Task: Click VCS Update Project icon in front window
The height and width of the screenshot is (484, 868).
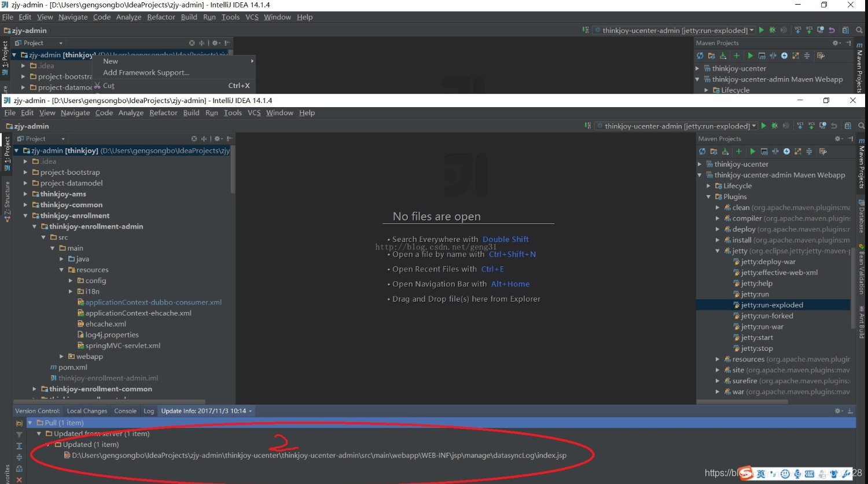Action: point(800,126)
